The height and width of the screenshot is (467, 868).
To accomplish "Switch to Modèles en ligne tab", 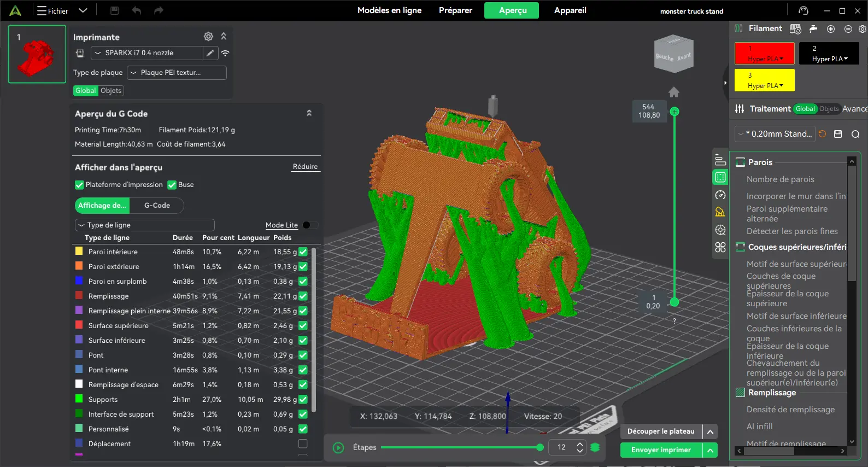I will pyautogui.click(x=389, y=10).
